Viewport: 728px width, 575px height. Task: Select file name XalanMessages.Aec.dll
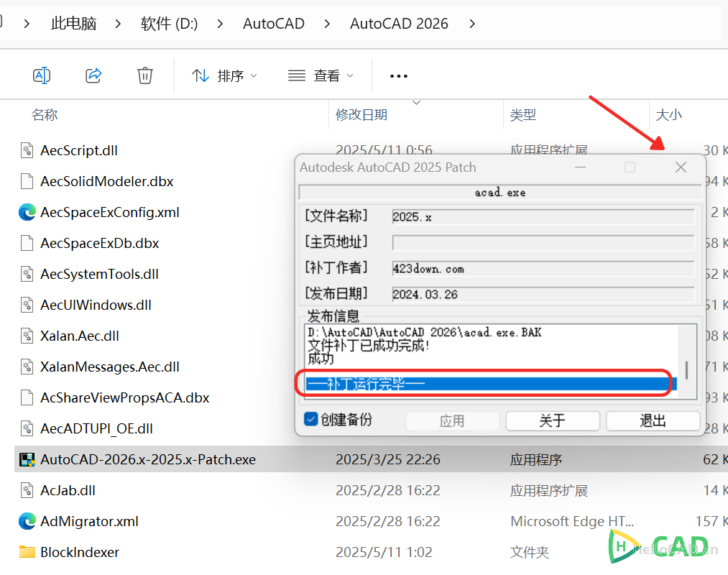coord(109,367)
